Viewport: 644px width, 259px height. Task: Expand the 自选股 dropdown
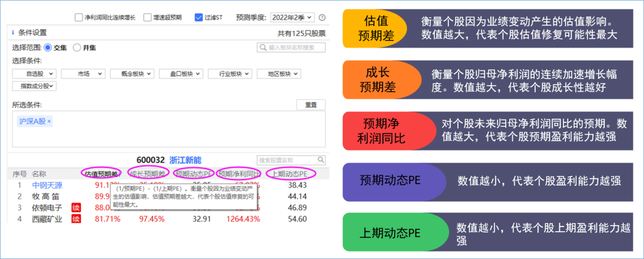[34, 74]
